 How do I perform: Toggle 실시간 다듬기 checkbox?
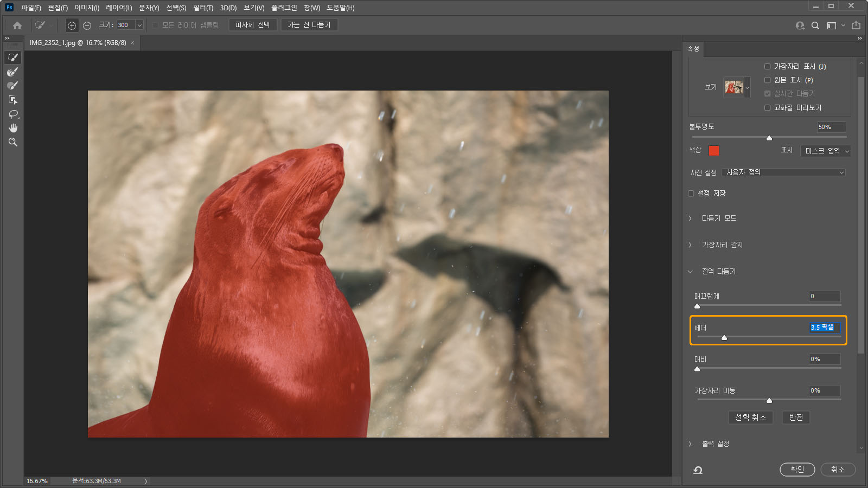pos(767,94)
